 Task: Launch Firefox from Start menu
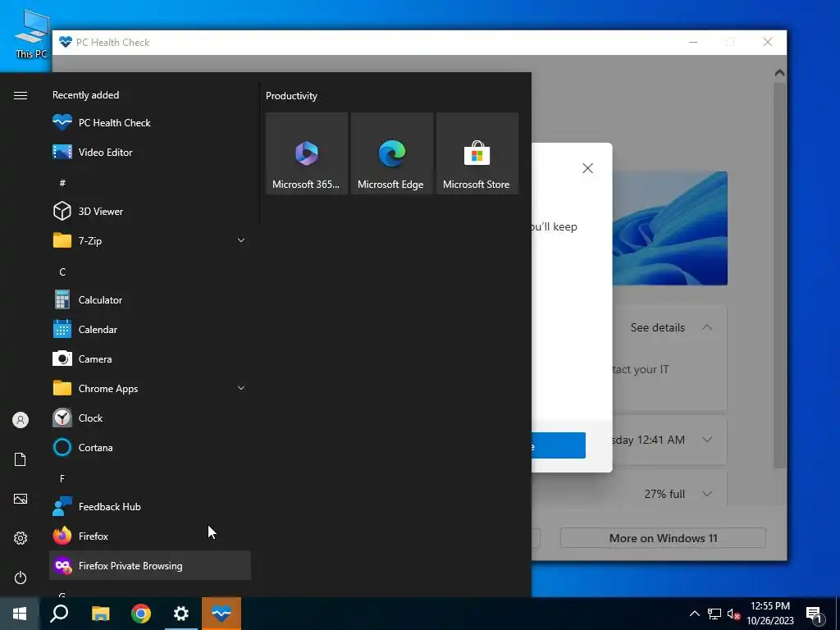click(x=150, y=536)
